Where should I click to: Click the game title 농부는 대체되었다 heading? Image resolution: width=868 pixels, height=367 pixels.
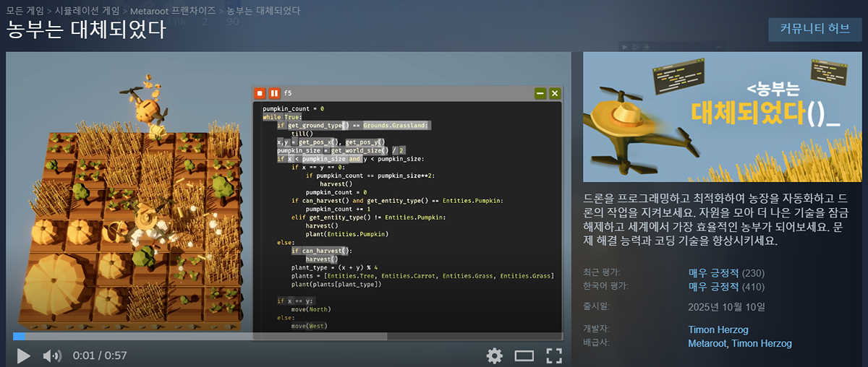coord(85,31)
